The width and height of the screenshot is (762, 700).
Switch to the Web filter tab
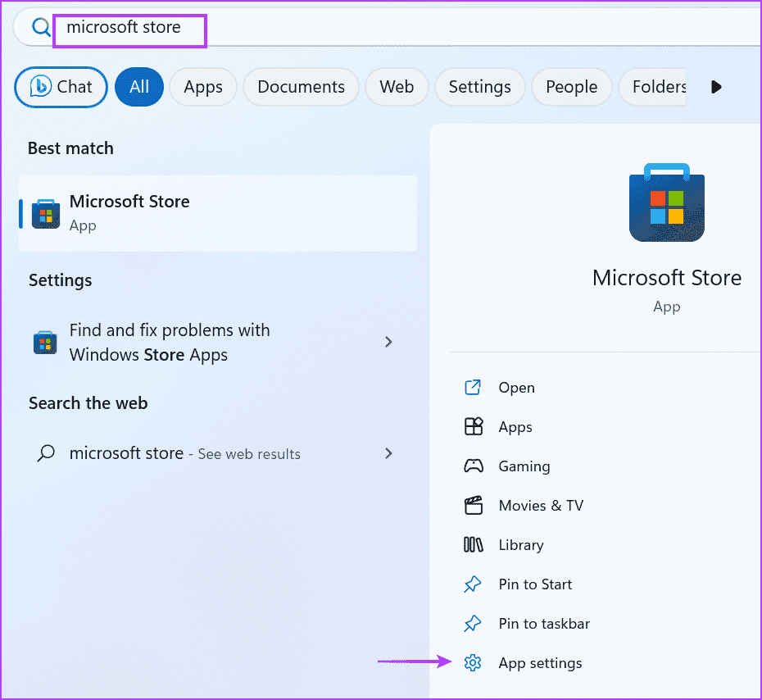397,87
